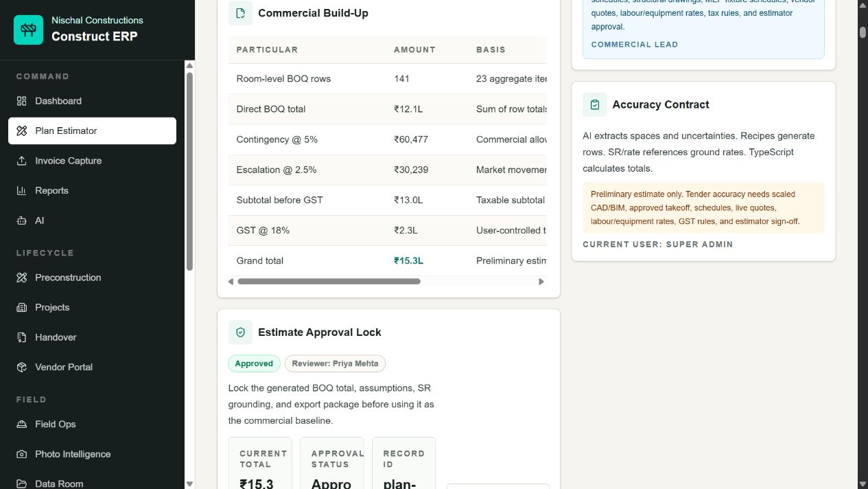The height and width of the screenshot is (489, 868).
Task: Click the GST @ 18% row
Action: pos(388,230)
